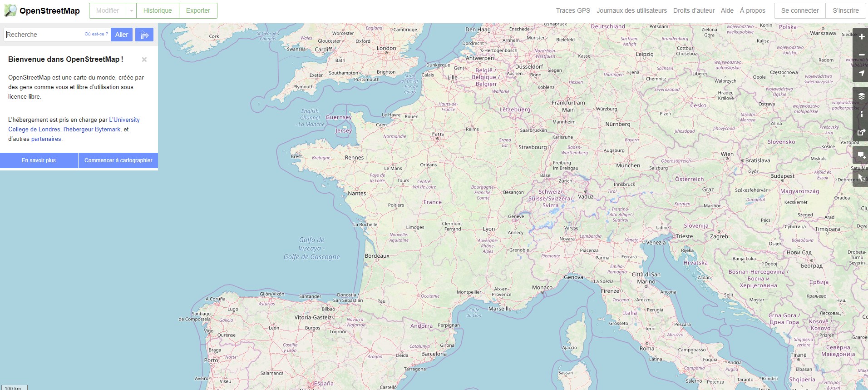Zoom in the map with plus button
The width and height of the screenshot is (868, 390).
click(x=861, y=37)
